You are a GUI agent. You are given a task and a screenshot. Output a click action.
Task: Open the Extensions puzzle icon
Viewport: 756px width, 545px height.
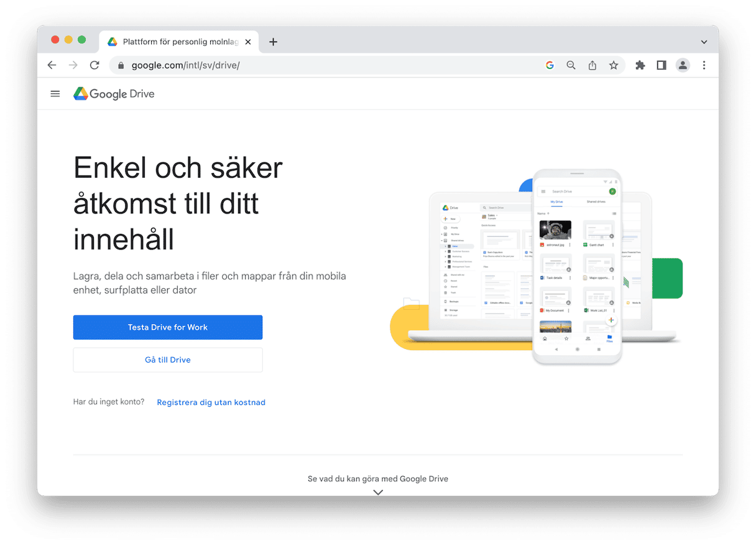pos(640,65)
